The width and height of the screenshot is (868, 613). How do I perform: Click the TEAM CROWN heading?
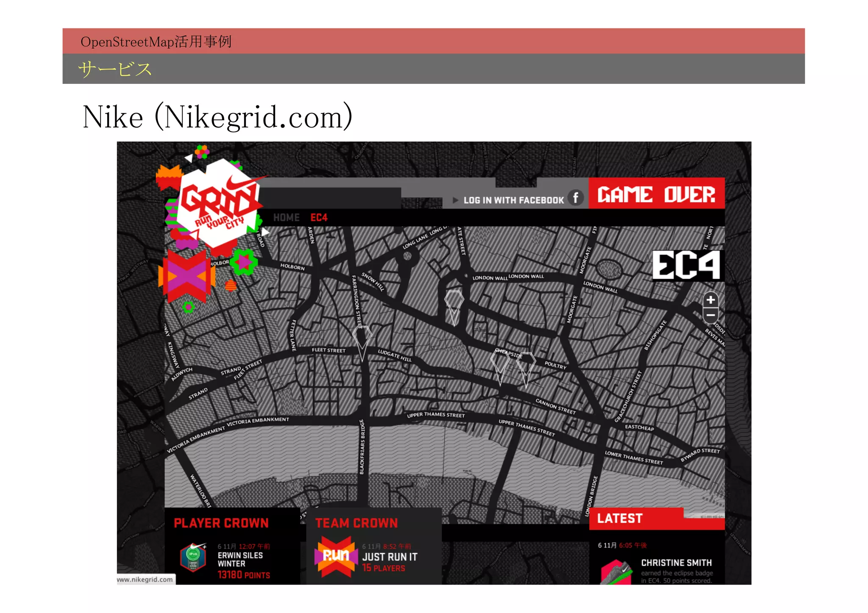tap(356, 523)
